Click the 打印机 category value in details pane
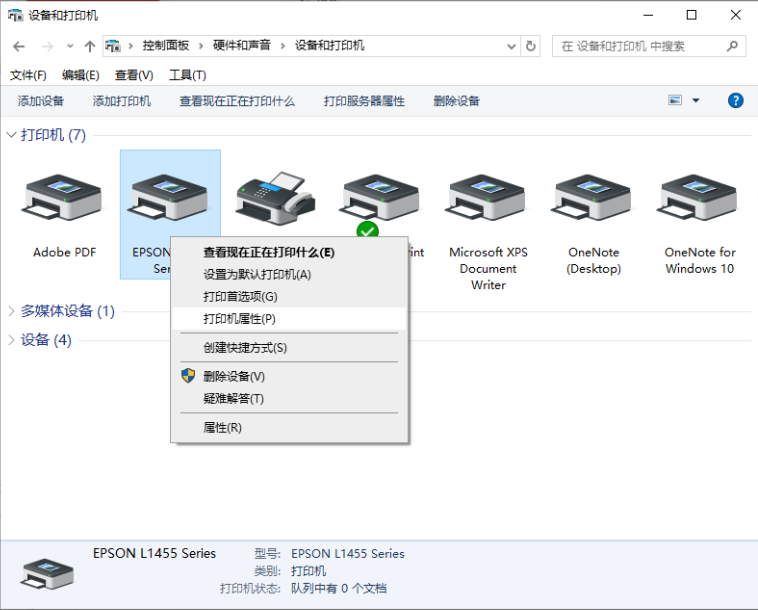Screen dimensions: 758x610 point(308,571)
